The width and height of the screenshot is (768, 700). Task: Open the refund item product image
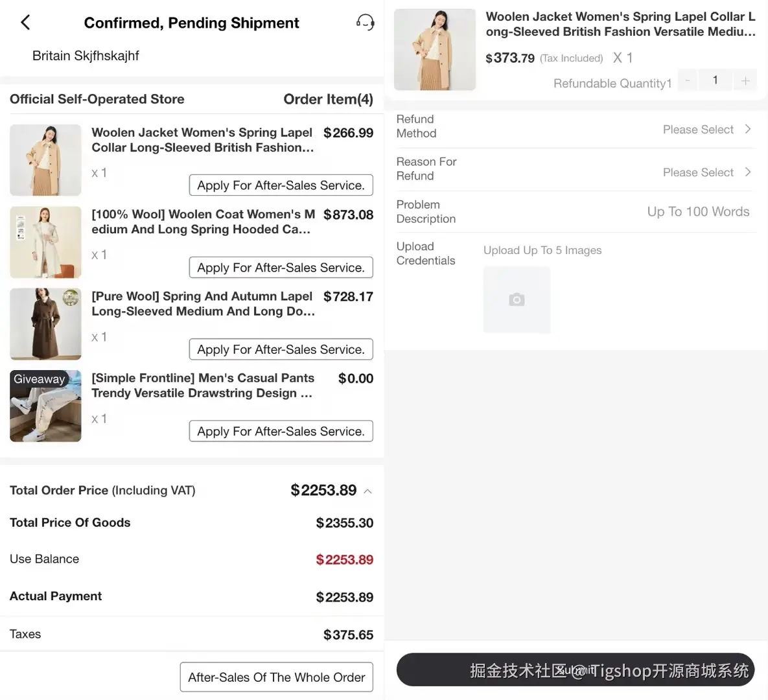tap(435, 50)
